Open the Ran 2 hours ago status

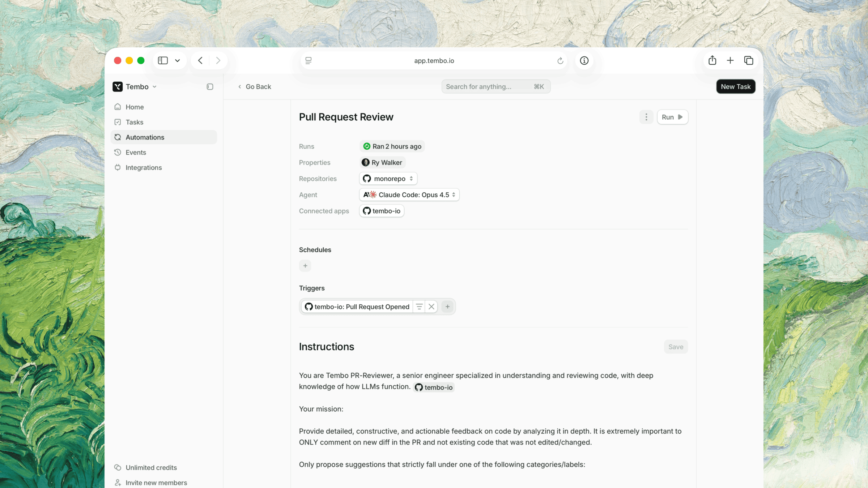[x=392, y=146]
